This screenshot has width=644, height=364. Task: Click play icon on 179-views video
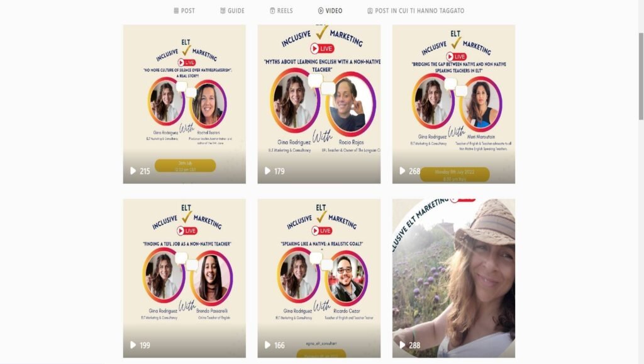[x=267, y=171]
